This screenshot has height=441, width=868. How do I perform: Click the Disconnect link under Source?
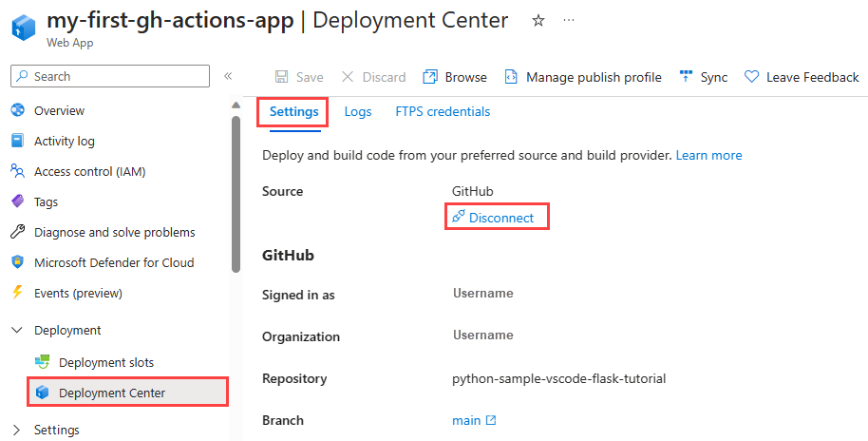pos(500,218)
